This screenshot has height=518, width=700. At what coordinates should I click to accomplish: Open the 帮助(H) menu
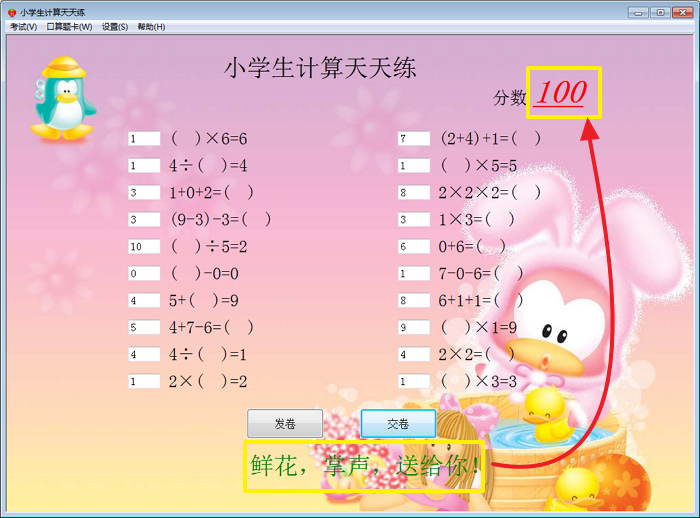[151, 27]
